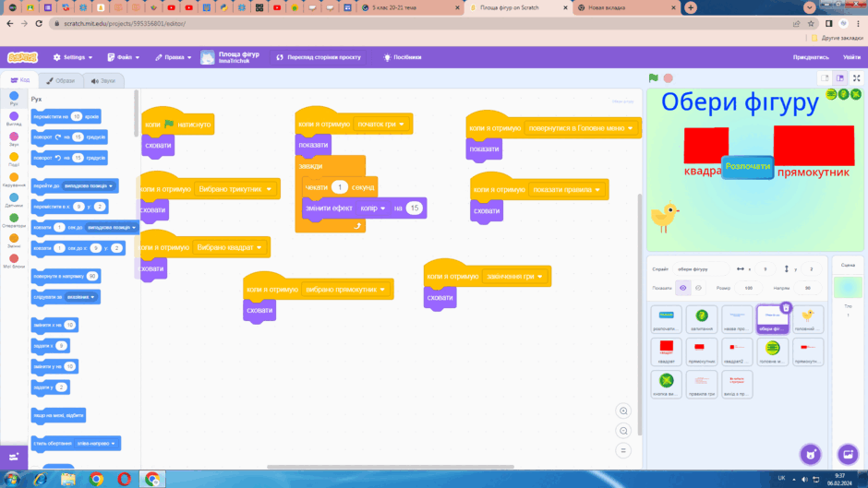Click Перегляд сторінки проєкту button

click(x=319, y=57)
